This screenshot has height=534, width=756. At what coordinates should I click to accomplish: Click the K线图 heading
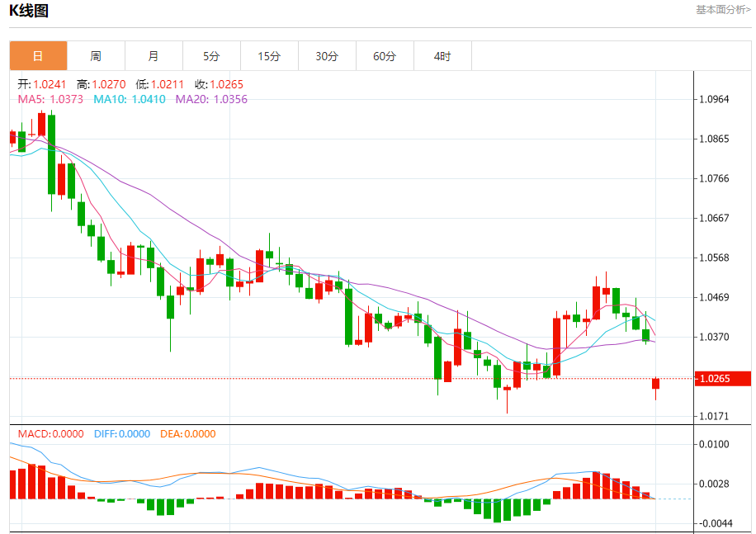29,12
